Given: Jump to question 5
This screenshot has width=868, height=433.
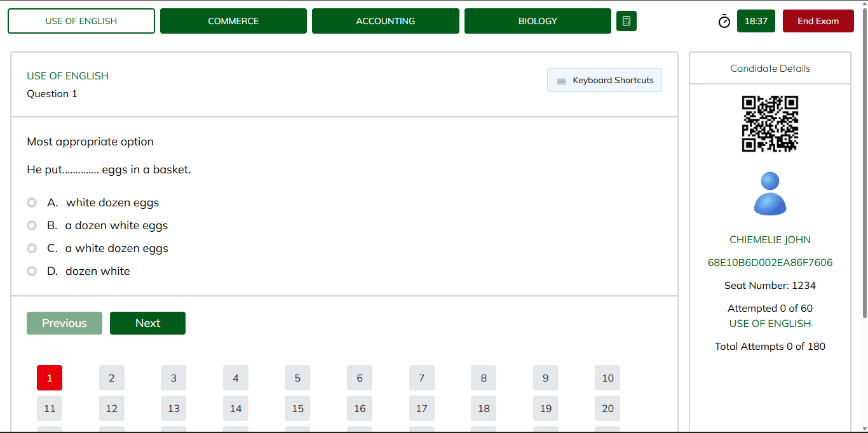Looking at the screenshot, I should pos(297,378).
